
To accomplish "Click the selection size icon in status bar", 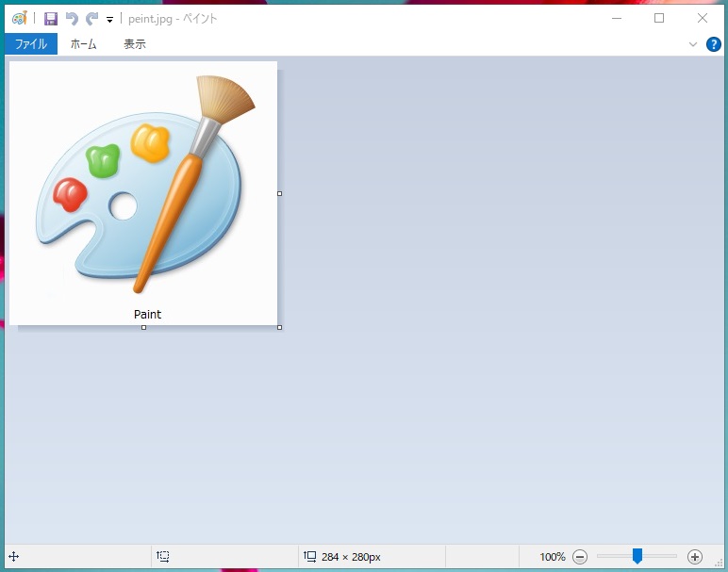I will [163, 557].
